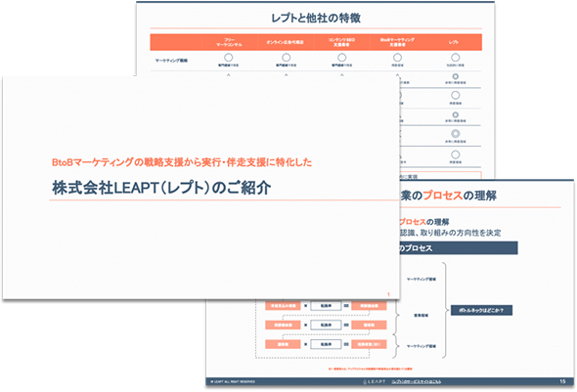Click the 認識、取り組みの方向性を決定 text line
This screenshot has width=577, height=392.
pos(451,233)
